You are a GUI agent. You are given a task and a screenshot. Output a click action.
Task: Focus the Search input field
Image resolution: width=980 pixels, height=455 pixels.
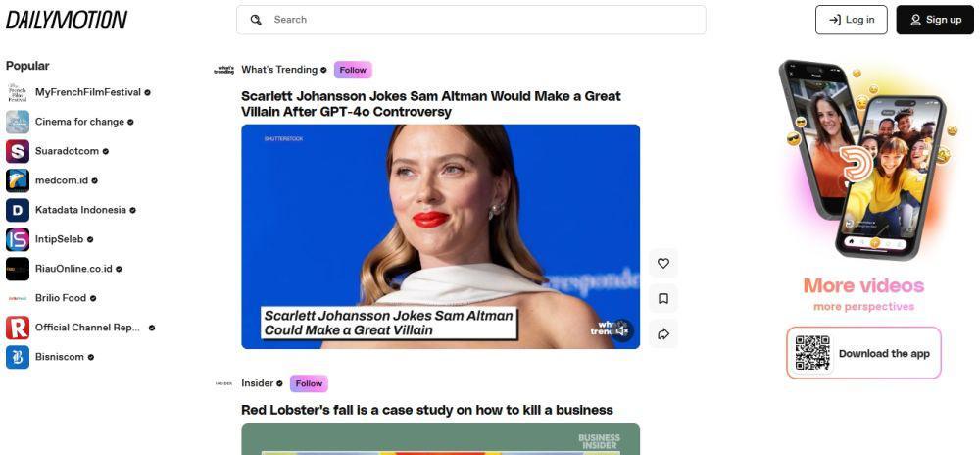point(470,20)
